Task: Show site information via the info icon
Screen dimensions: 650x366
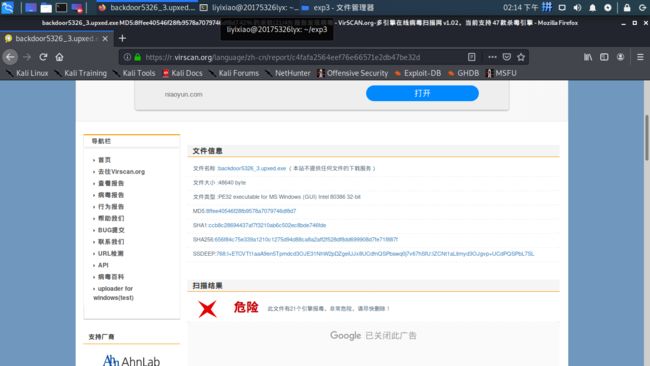Action: tap(127, 57)
